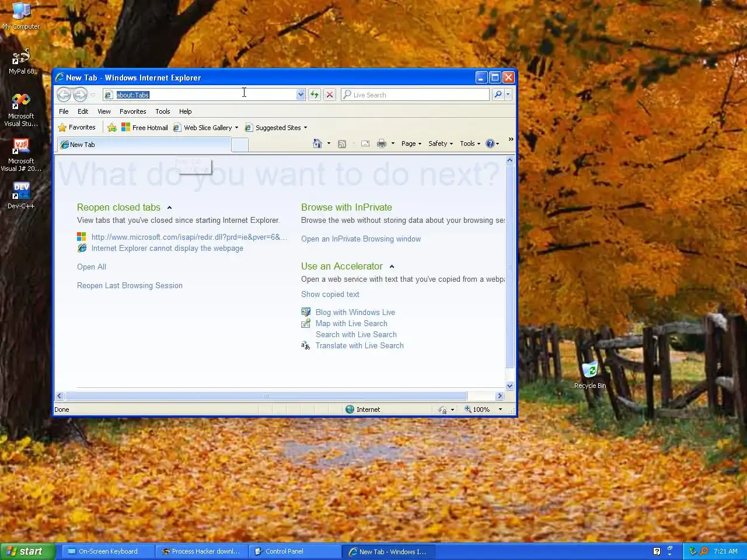Image resolution: width=747 pixels, height=560 pixels.
Task: Expand the address bar URL dropdown
Action: [x=301, y=94]
